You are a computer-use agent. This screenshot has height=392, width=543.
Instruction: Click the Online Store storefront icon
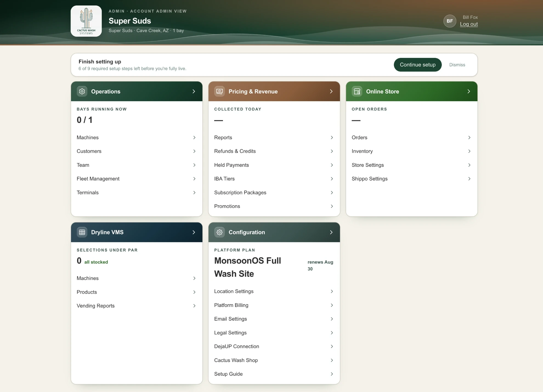pos(357,91)
